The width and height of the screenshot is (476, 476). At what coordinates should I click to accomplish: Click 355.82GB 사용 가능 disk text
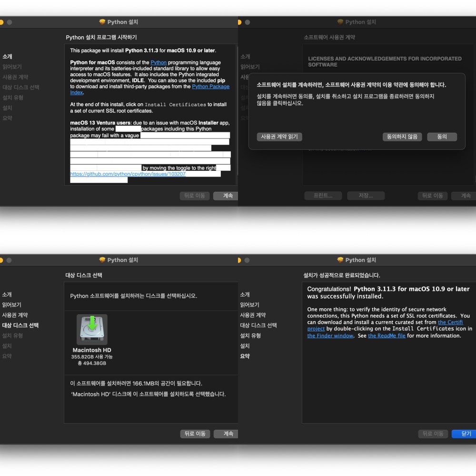click(92, 357)
